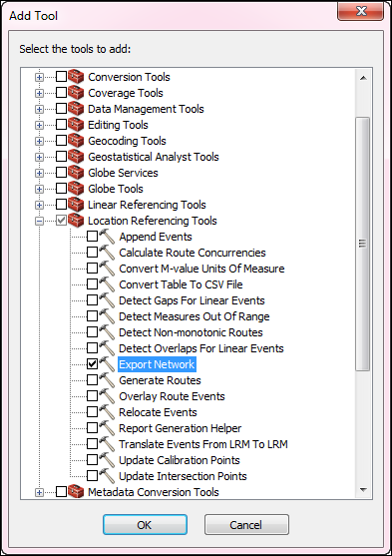Click the vertical scrollbar thumb
Screen dimensions: 392x556
[x=363, y=244]
